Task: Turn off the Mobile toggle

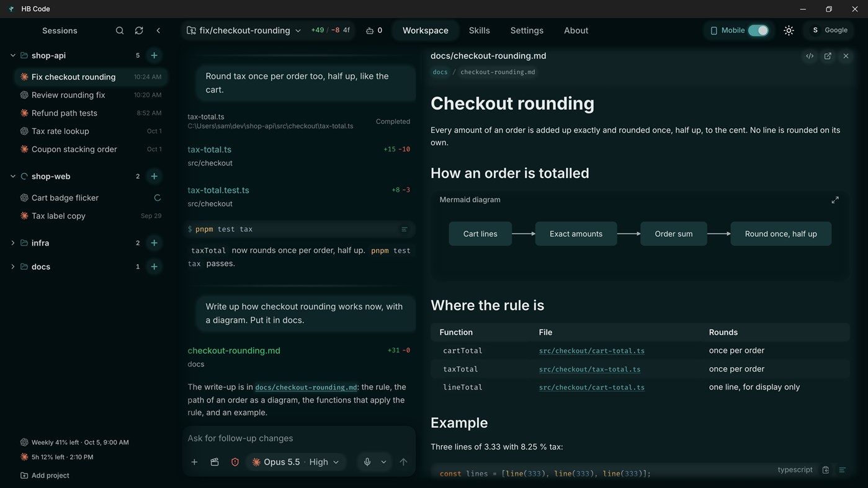Action: click(758, 30)
